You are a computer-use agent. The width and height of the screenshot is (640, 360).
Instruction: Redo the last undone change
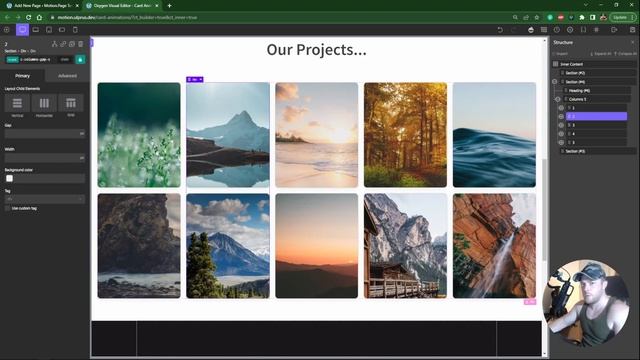513,30
